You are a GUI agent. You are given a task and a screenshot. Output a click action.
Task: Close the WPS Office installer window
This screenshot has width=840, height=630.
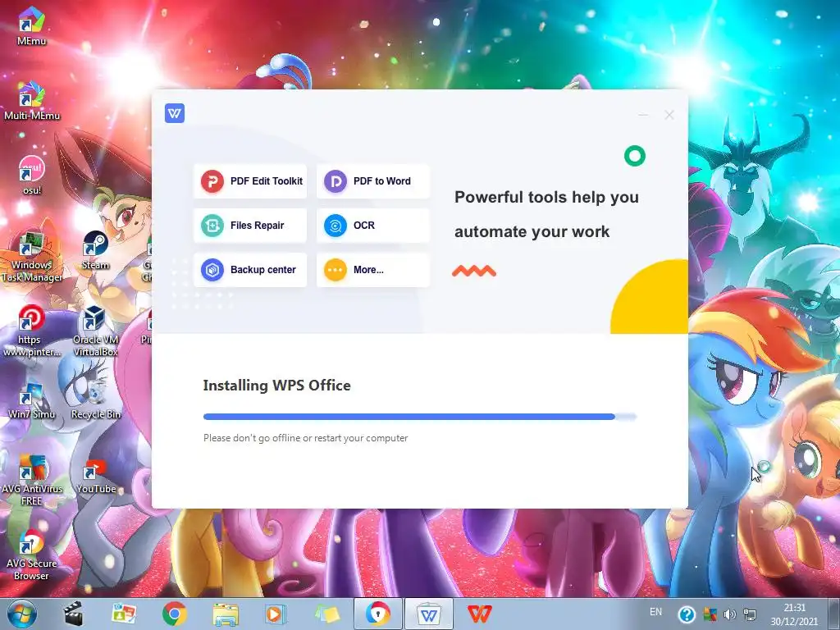pos(669,115)
